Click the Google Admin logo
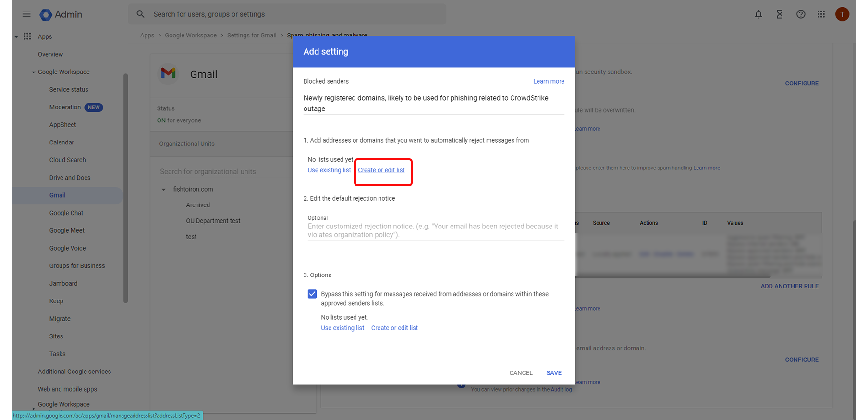Viewport: 868px width, 420px height. [46, 15]
